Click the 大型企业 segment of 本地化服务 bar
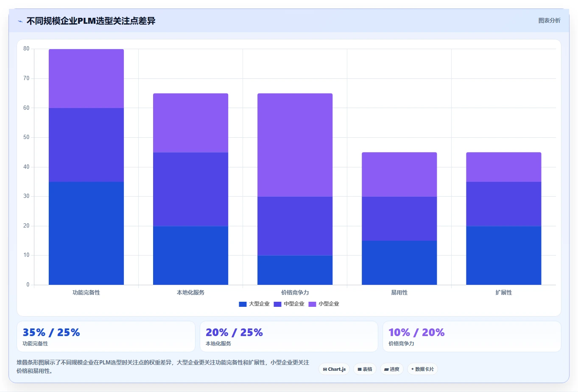 point(190,255)
